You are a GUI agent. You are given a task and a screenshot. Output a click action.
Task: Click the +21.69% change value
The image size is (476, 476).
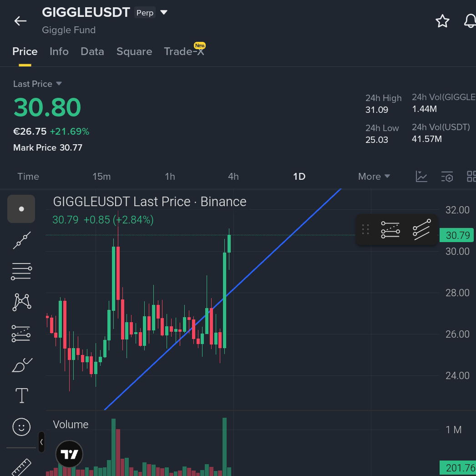pyautogui.click(x=70, y=132)
